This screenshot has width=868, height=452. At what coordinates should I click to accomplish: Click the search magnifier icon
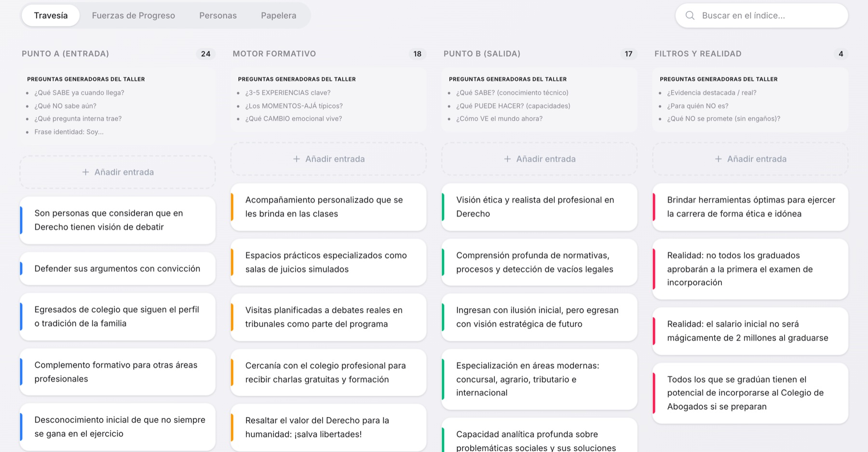coord(690,15)
